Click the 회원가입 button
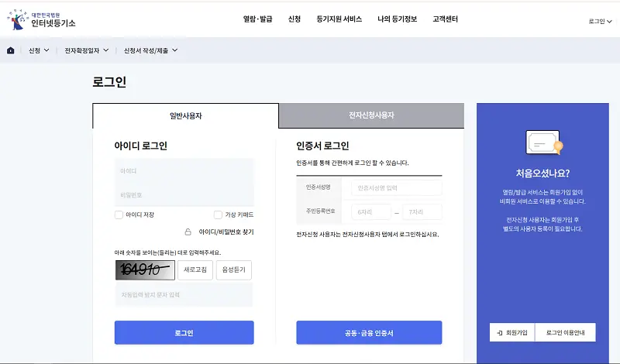 point(512,332)
